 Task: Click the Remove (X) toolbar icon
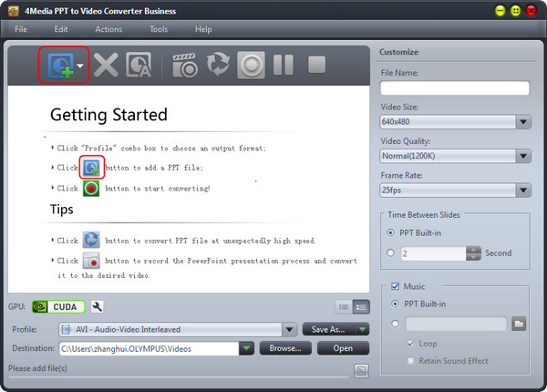[107, 66]
